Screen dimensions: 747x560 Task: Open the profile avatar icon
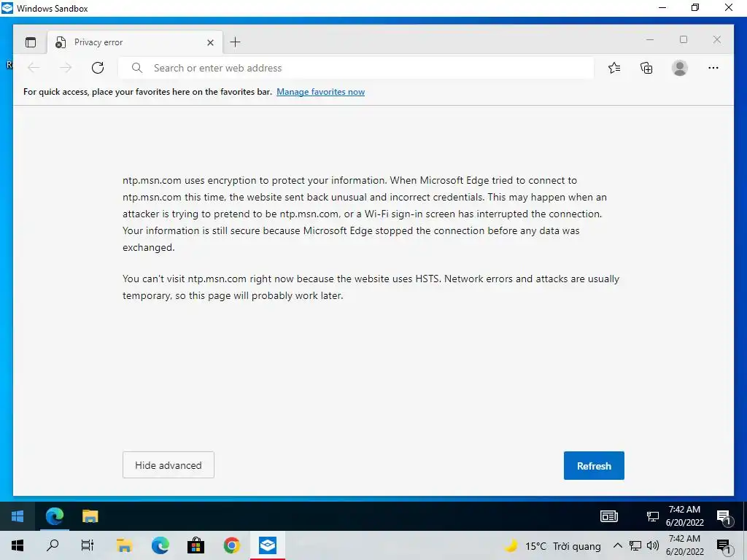point(679,68)
